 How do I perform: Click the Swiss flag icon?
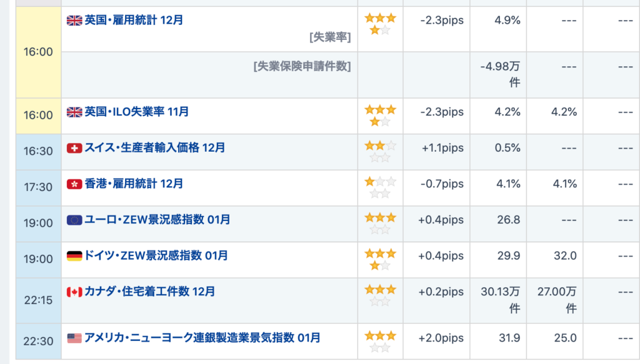tap(74, 148)
